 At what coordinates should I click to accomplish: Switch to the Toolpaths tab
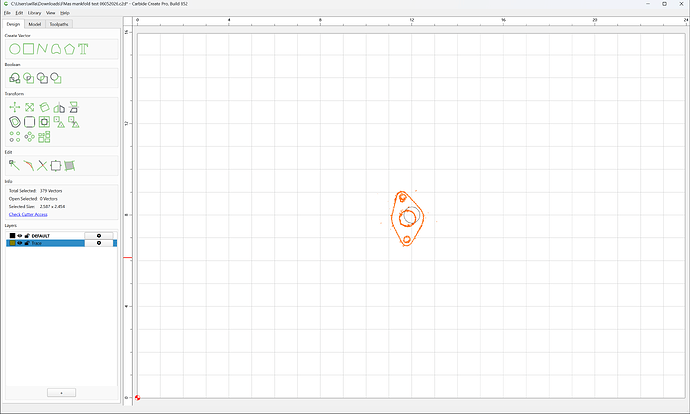click(59, 24)
